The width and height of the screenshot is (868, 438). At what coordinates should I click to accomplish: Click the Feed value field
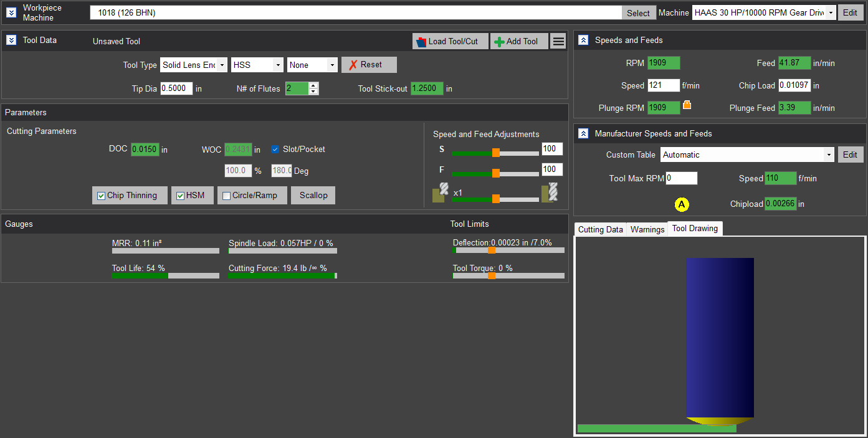(x=794, y=63)
